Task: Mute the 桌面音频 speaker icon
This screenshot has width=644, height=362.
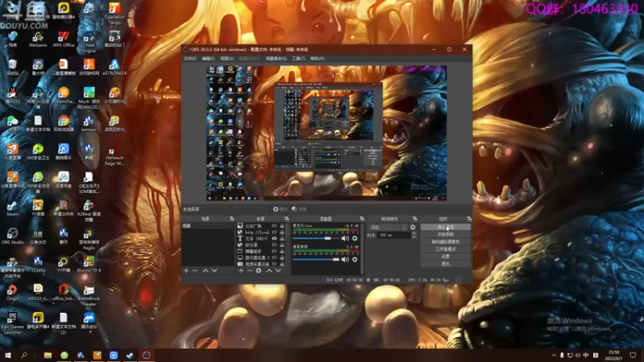Action: 345,259
